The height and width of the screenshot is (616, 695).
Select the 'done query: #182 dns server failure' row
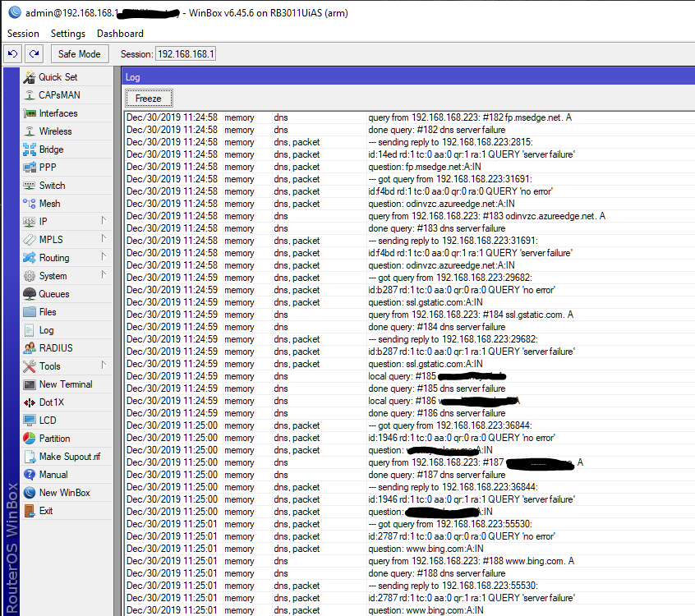tap(410, 130)
